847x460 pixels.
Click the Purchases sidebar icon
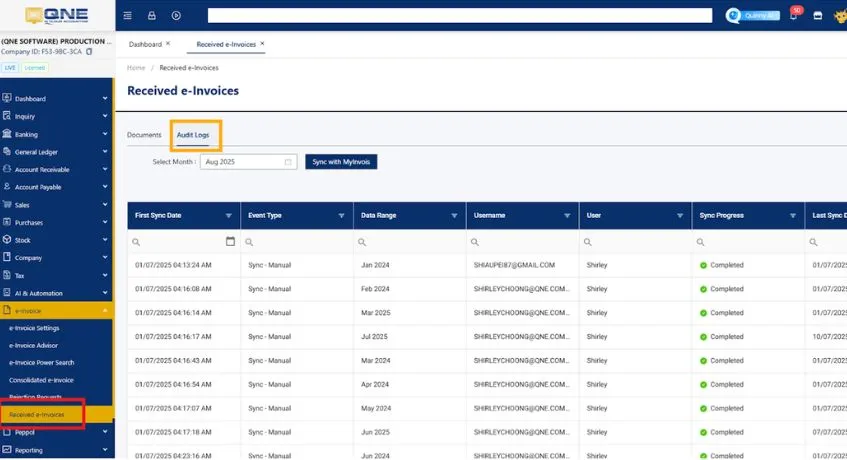pyautogui.click(x=7, y=222)
